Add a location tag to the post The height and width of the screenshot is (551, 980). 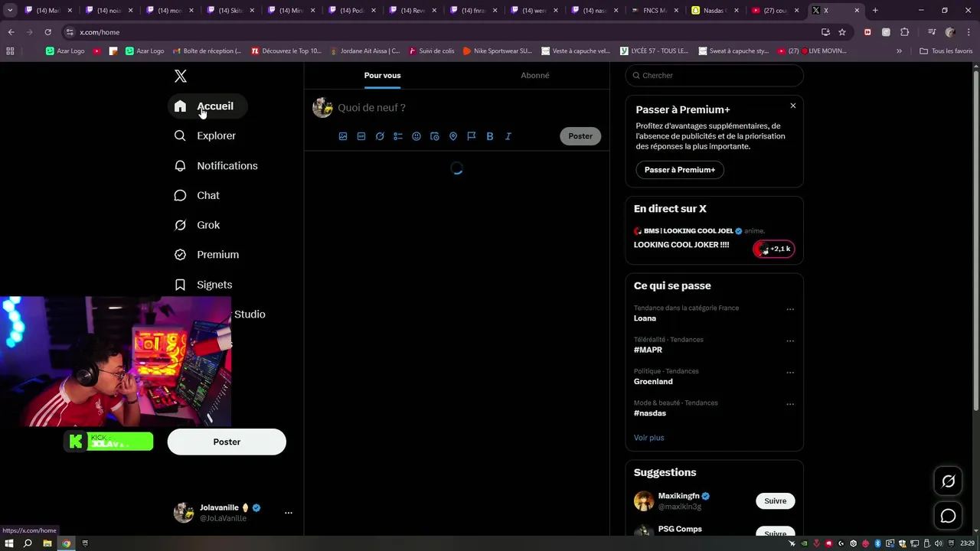[453, 136]
